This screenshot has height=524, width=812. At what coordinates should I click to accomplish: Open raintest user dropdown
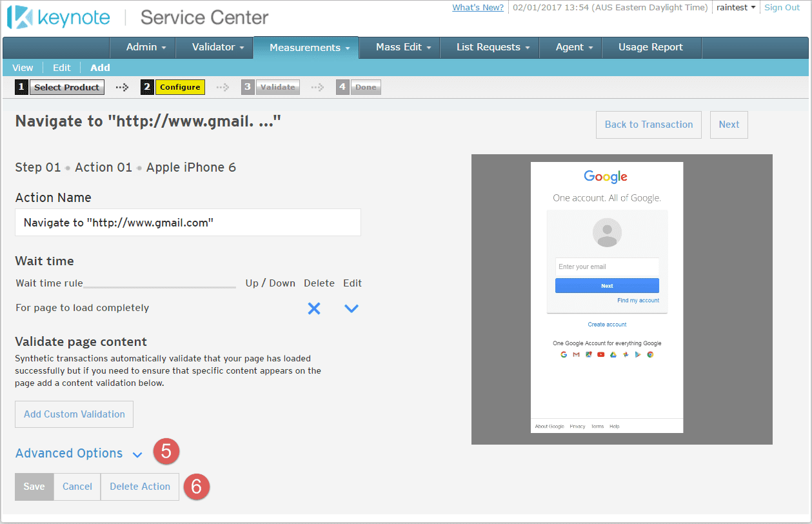click(736, 8)
